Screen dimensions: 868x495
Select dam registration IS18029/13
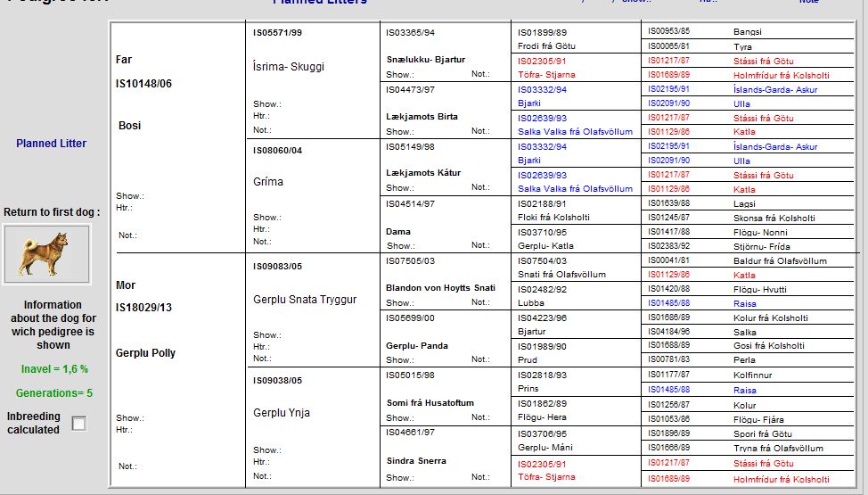click(x=143, y=307)
